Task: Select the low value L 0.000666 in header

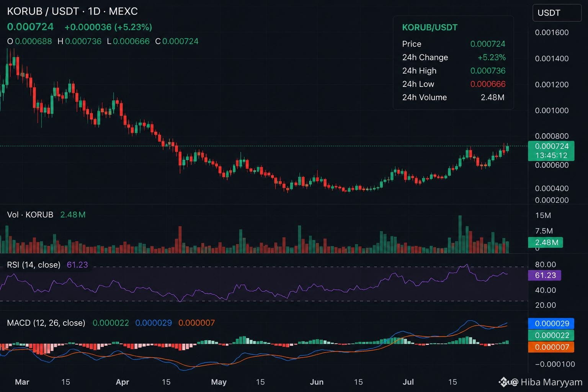Action: (x=128, y=41)
